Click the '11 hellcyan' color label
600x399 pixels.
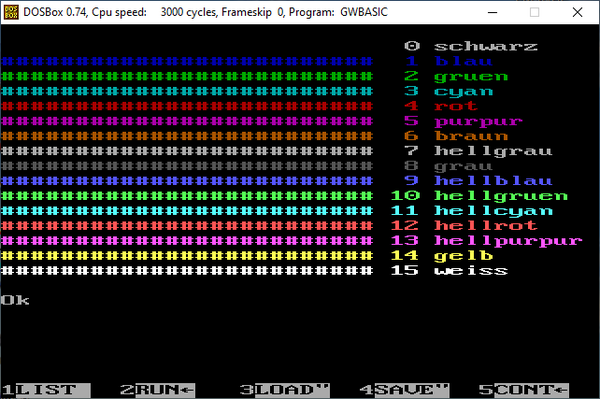tap(471, 210)
